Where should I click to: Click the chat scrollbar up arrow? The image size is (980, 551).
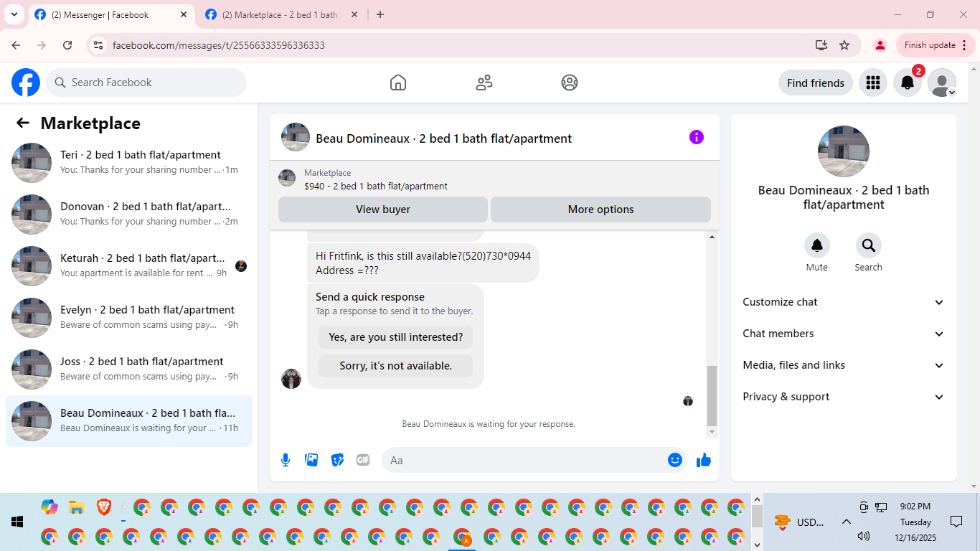(712, 237)
